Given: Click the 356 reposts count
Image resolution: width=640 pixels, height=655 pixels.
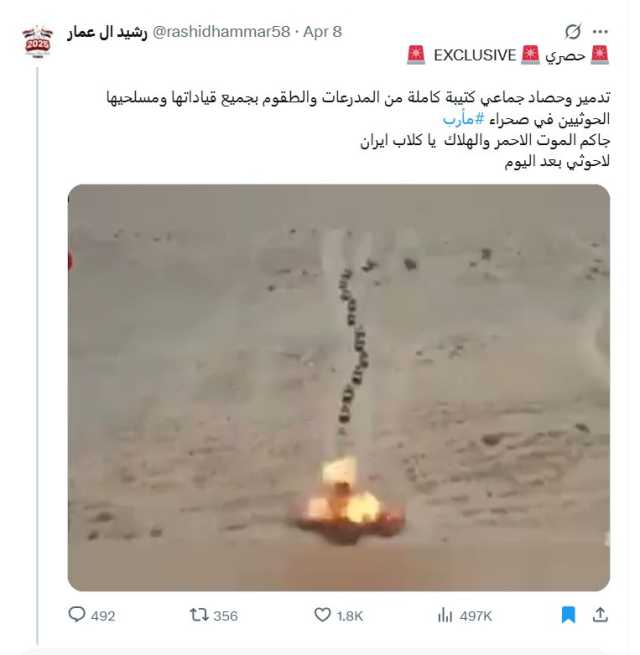Looking at the screenshot, I should click(x=226, y=616).
